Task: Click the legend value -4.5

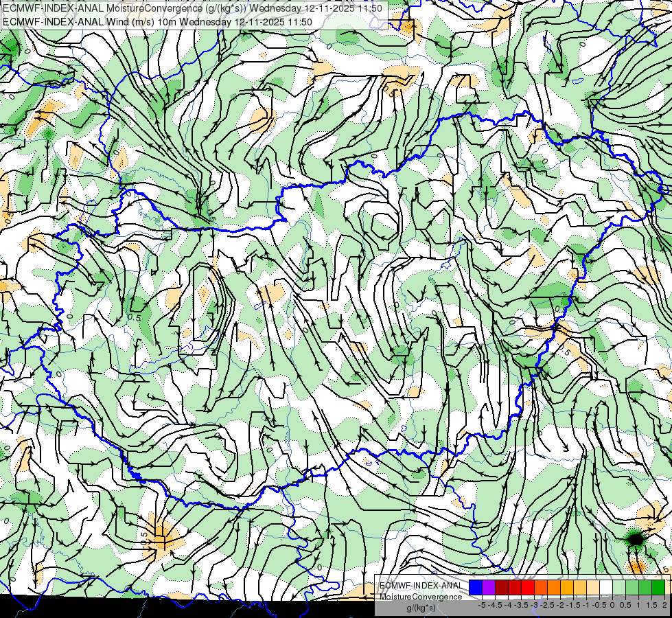Action: (496, 605)
